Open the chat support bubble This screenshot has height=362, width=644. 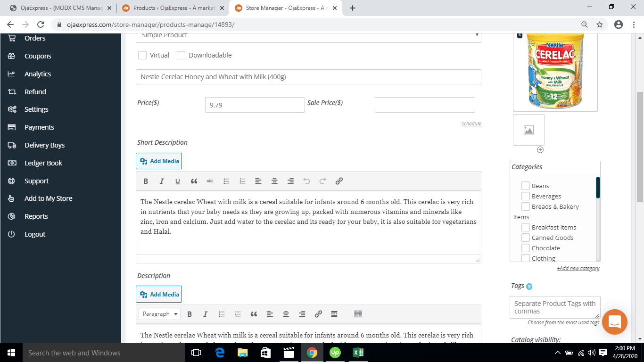(x=614, y=322)
